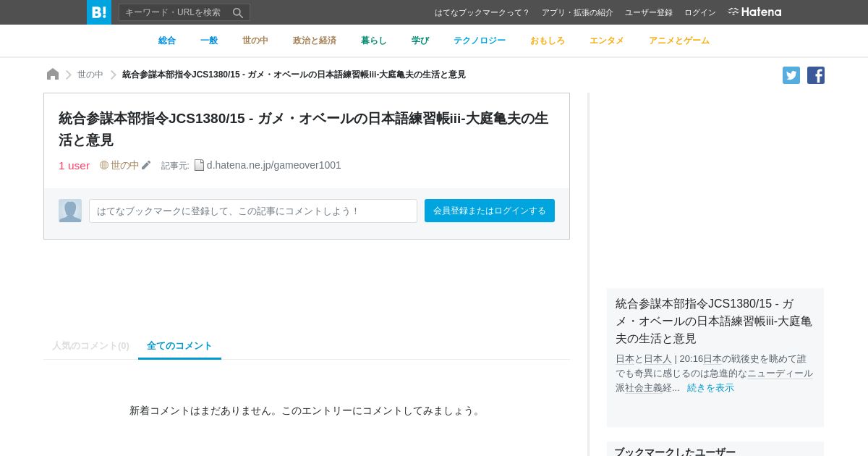Switch to 全てのコメント tab

[x=179, y=346]
